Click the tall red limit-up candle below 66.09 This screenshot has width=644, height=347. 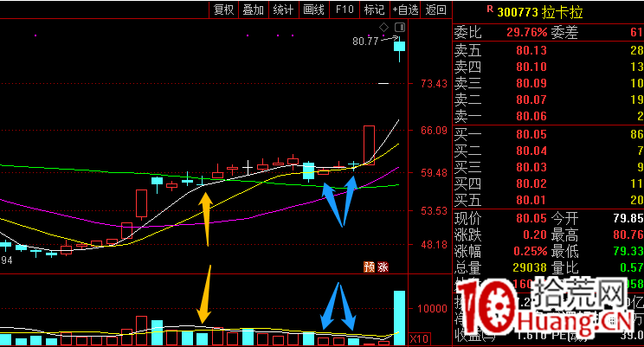pos(369,145)
